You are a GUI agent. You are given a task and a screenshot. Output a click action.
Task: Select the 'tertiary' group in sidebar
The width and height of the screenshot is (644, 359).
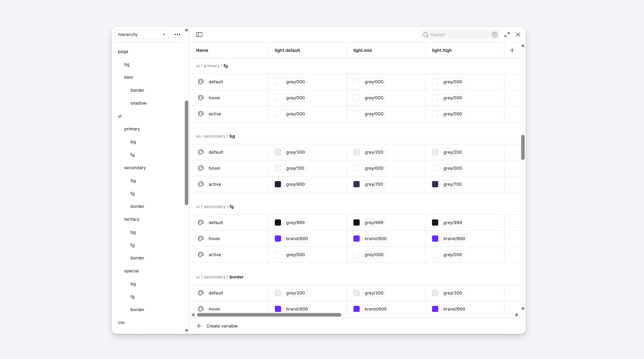pos(131,219)
